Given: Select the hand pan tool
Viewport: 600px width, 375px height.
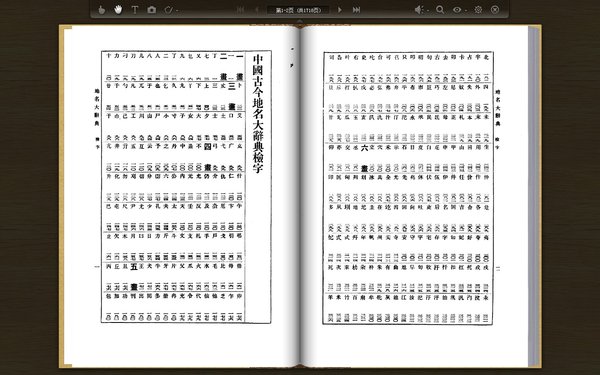Looking at the screenshot, I should (118, 10).
